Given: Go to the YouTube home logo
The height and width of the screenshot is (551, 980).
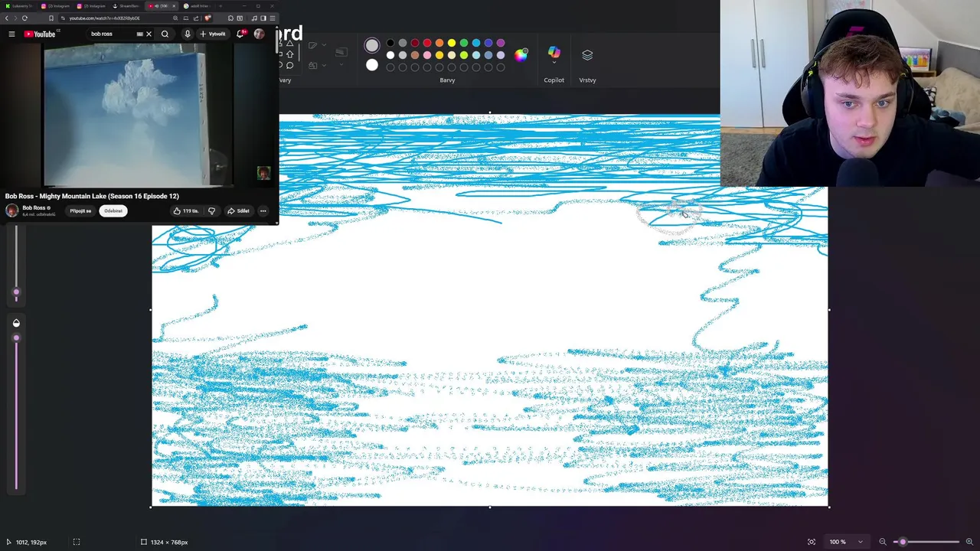Looking at the screenshot, I should (39, 34).
